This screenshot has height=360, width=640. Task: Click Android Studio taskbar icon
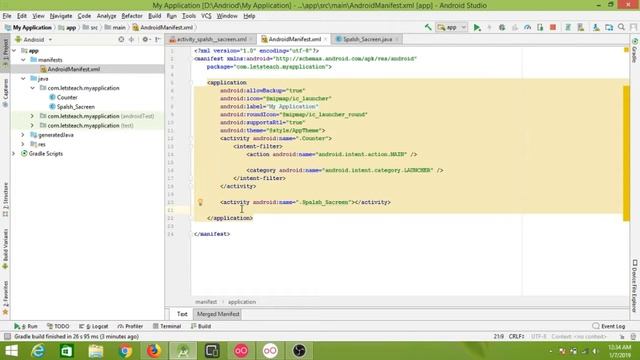coord(183,351)
